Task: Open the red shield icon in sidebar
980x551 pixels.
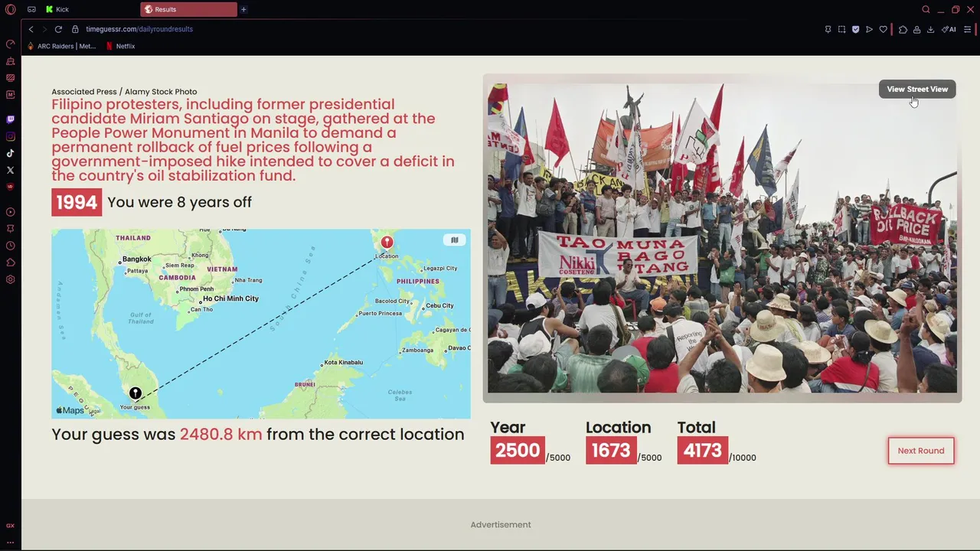Action: pos(10,187)
